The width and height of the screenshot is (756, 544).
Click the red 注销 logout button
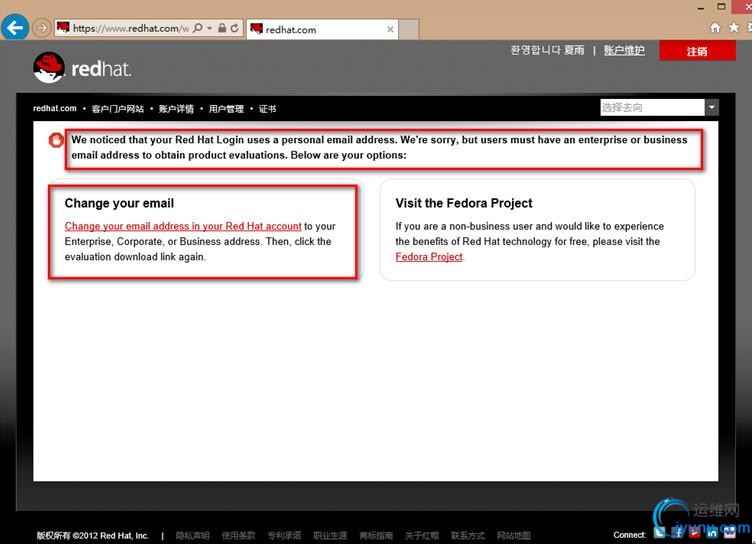697,51
